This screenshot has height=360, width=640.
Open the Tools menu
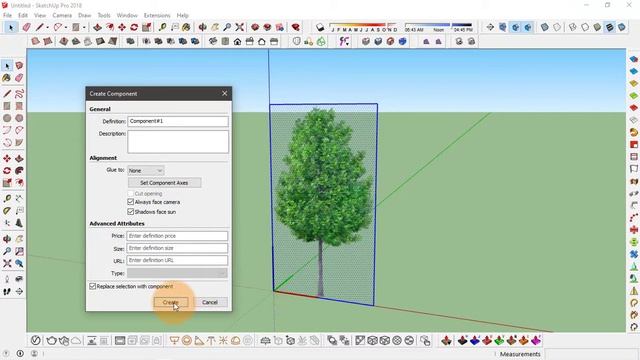pos(104,15)
